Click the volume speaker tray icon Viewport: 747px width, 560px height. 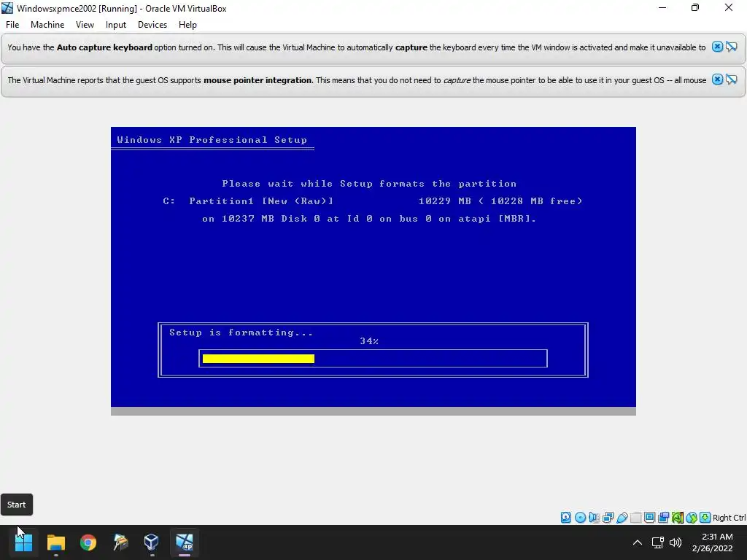[x=676, y=542]
